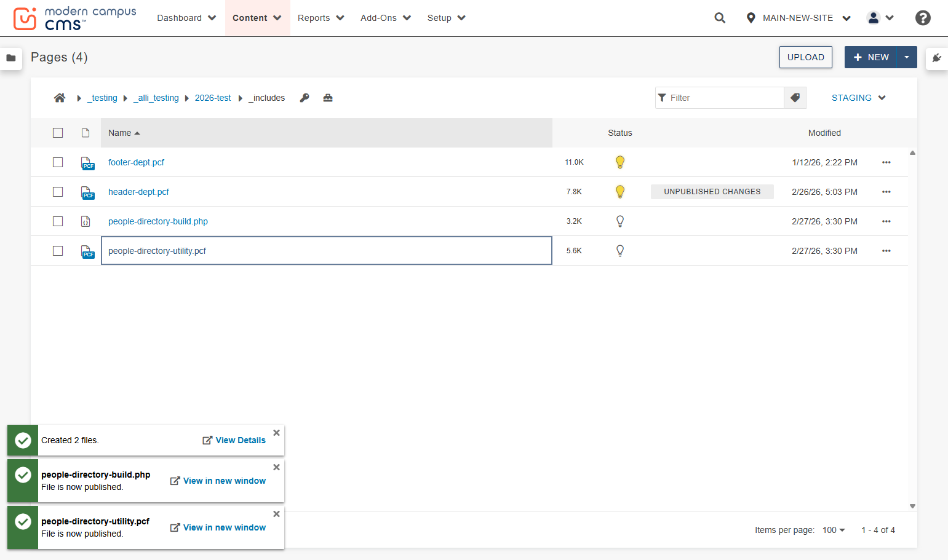
Task: Click the lightbulb status for header-dept.pcf
Action: 620,192
